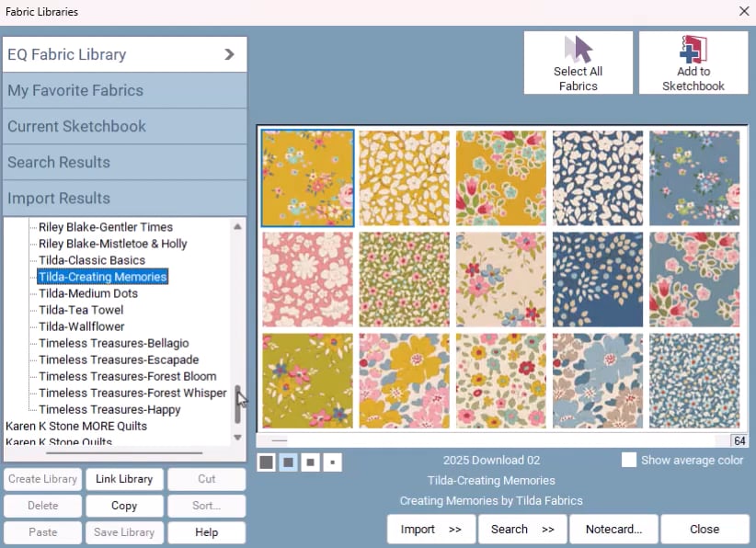Select Riley Blake-Mistletoe & Holly in tree

pyautogui.click(x=113, y=244)
